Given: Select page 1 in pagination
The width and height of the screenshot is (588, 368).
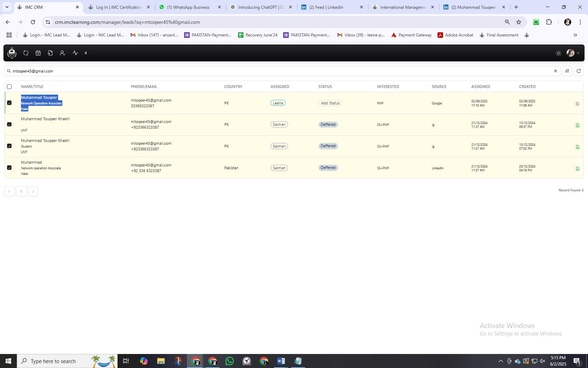Looking at the screenshot, I should tap(21, 191).
